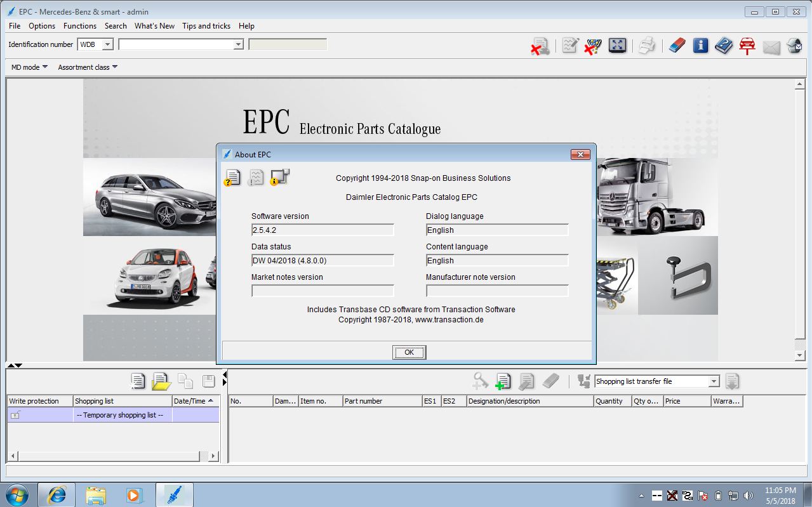Viewport: 812px width, 507px height.
Task: Close the About EPC dialog
Action: pos(580,154)
